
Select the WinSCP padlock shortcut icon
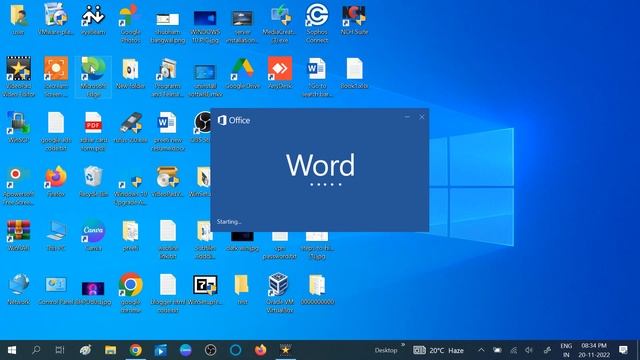pyautogui.click(x=19, y=127)
